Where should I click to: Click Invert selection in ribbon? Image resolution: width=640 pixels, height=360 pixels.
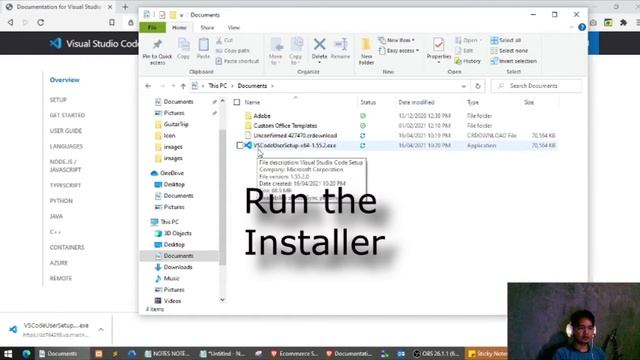pyautogui.click(x=513, y=61)
